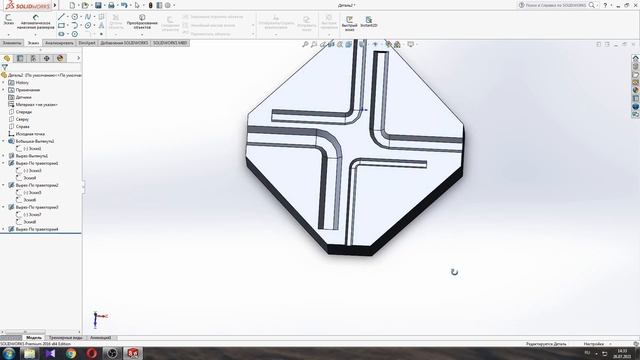Expand the Вырез-Вытянуть1 feature node
The image size is (640, 360).
pos(4,156)
